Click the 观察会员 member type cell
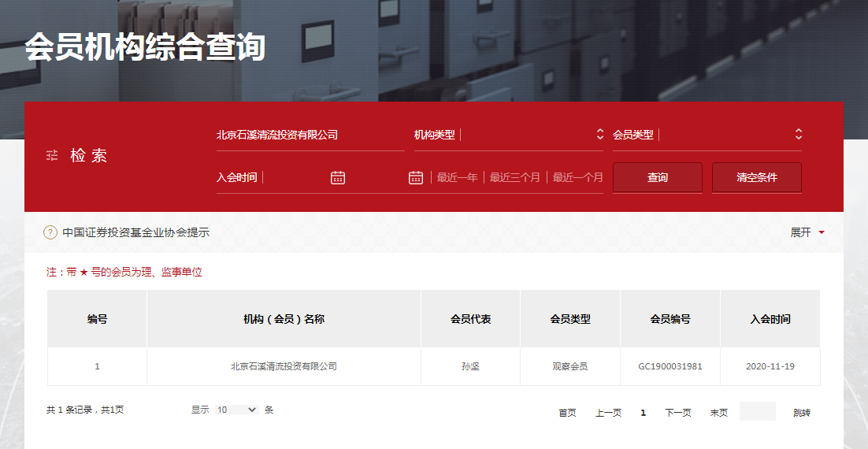 570,366
